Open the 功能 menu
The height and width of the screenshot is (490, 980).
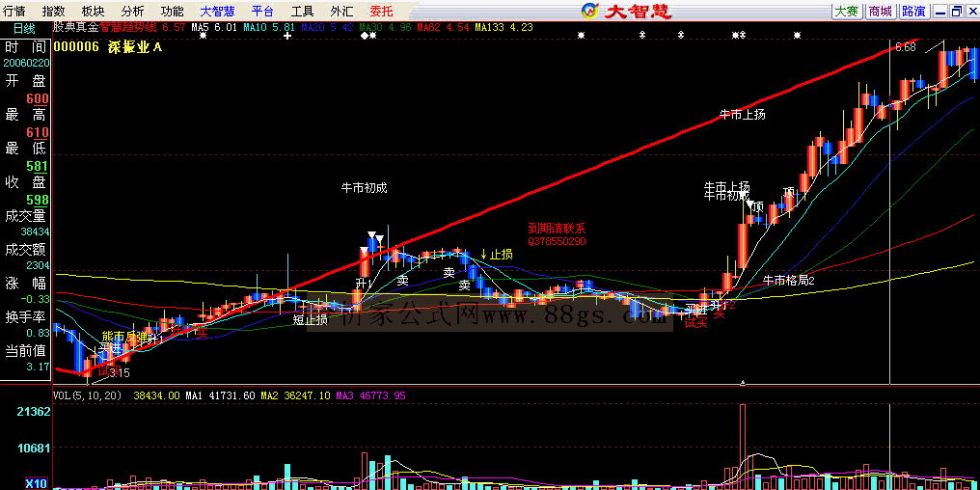[172, 11]
